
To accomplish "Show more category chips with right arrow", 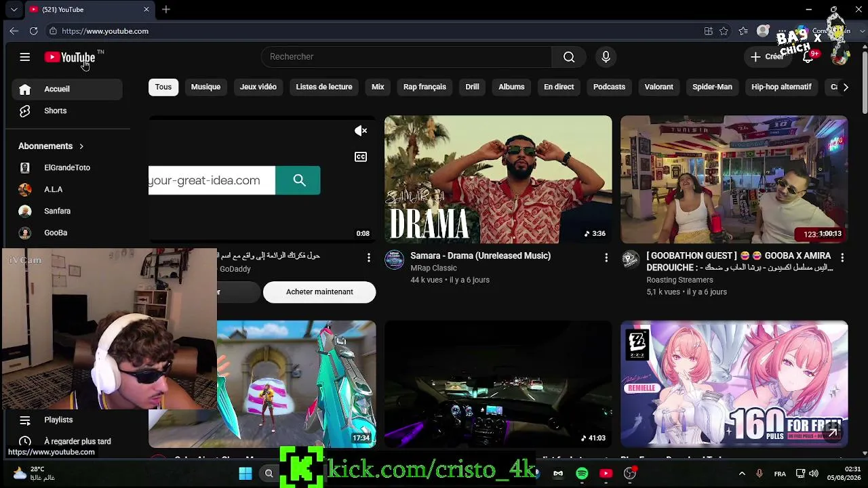I will [x=845, y=87].
